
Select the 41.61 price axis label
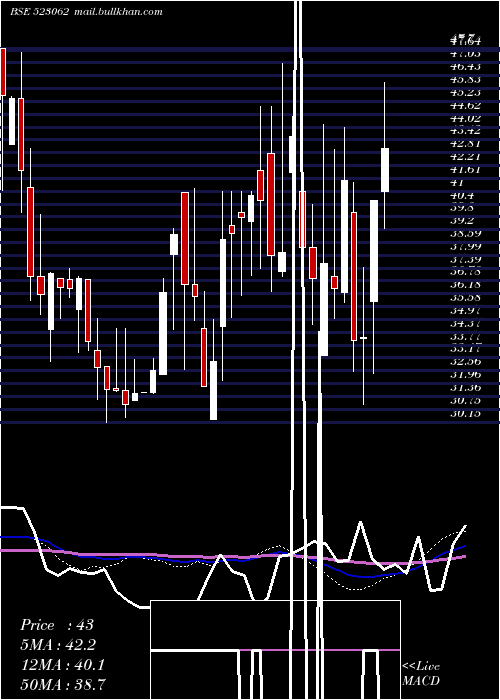[x=465, y=170]
